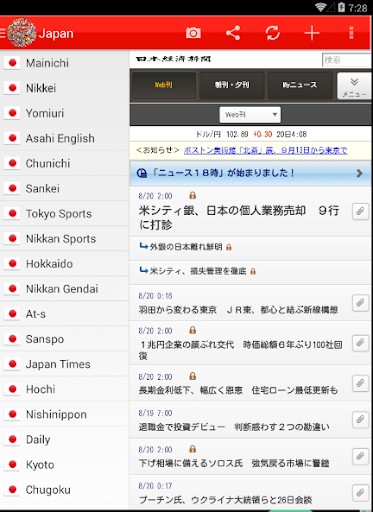
Task: Switch to the 朝刊・夕刊 tab
Action: pos(232,85)
